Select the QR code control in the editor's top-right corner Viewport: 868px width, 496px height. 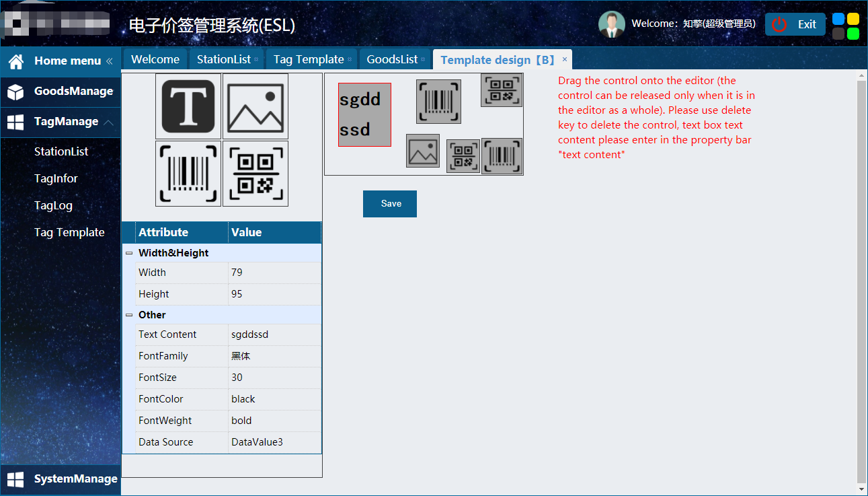coord(502,90)
